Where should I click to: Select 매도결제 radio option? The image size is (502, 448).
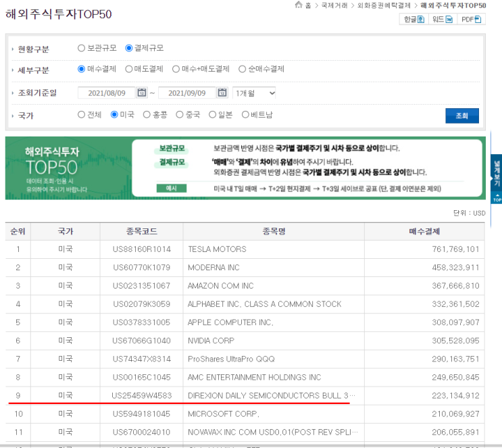[128, 69]
